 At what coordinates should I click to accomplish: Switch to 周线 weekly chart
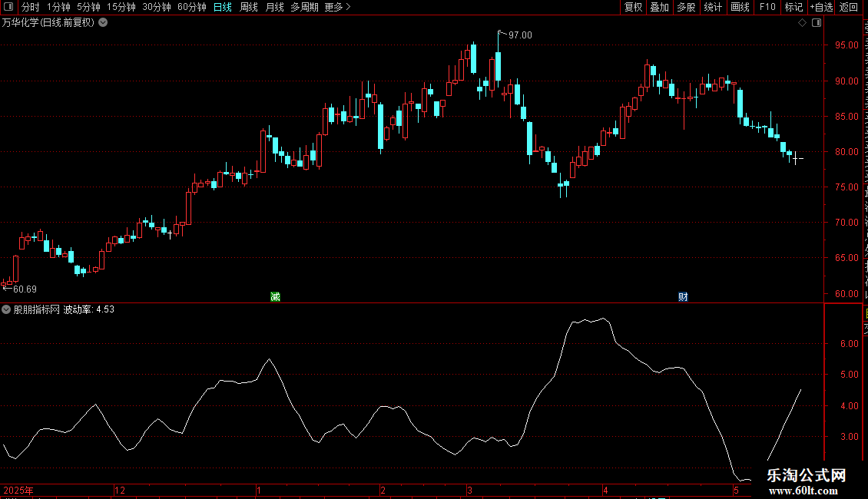pyautogui.click(x=249, y=7)
